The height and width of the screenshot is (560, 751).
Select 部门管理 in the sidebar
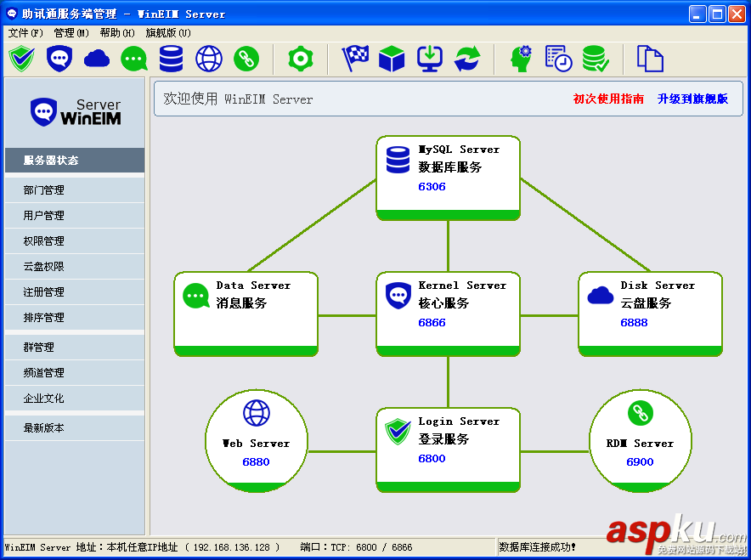click(x=75, y=190)
